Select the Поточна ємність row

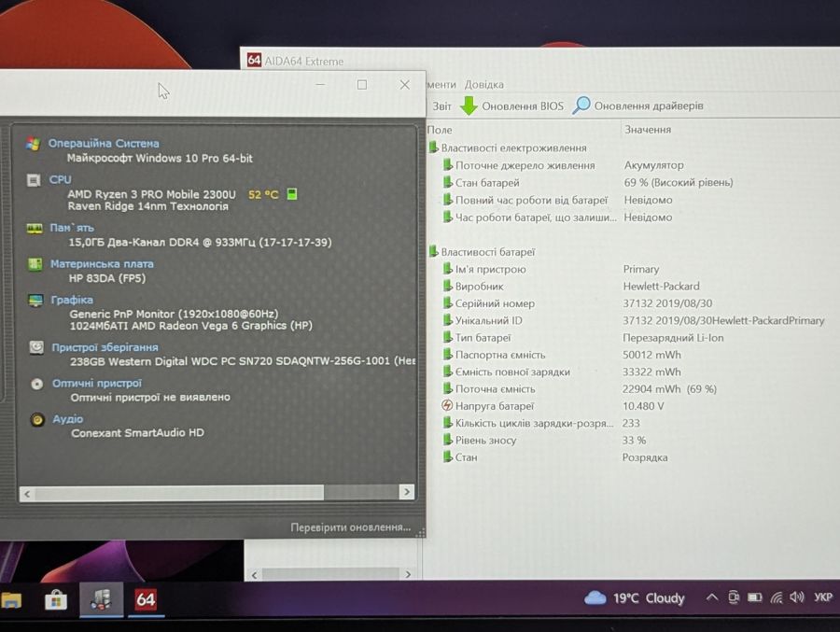click(x=633, y=389)
